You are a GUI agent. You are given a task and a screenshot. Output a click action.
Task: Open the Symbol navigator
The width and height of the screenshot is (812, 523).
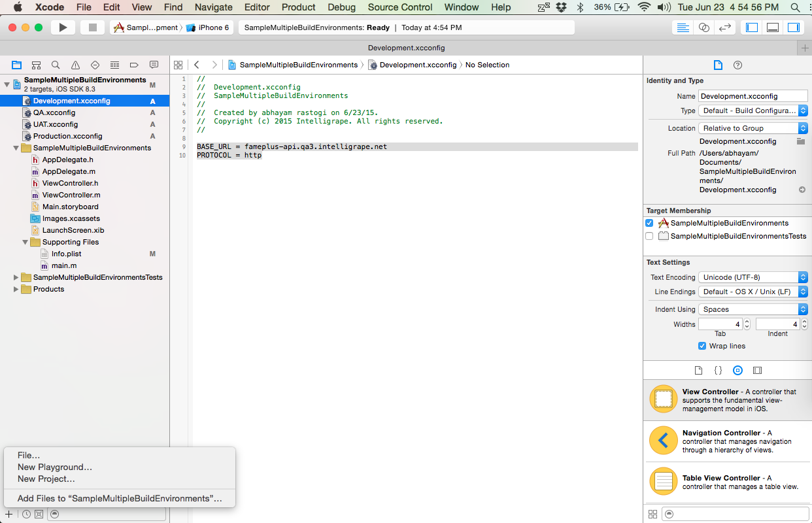click(x=37, y=65)
